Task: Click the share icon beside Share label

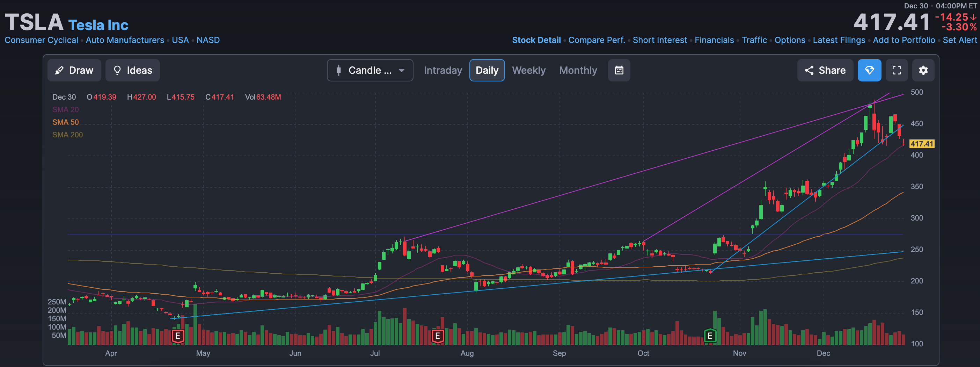Action: coord(809,71)
